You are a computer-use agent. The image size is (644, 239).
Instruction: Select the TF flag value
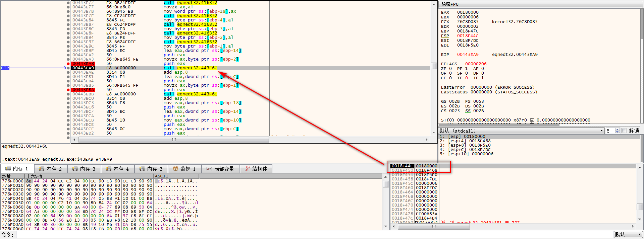coord(467,78)
